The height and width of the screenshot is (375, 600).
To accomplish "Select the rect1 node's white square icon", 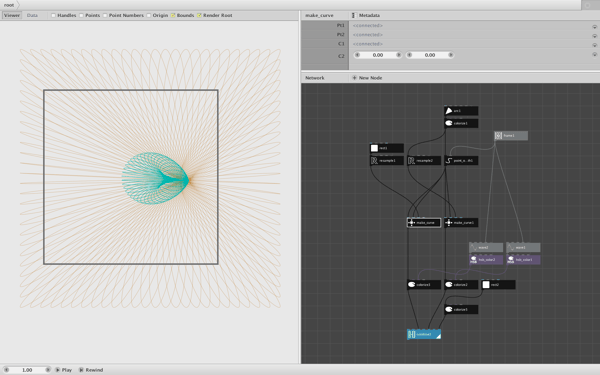I will click(374, 148).
